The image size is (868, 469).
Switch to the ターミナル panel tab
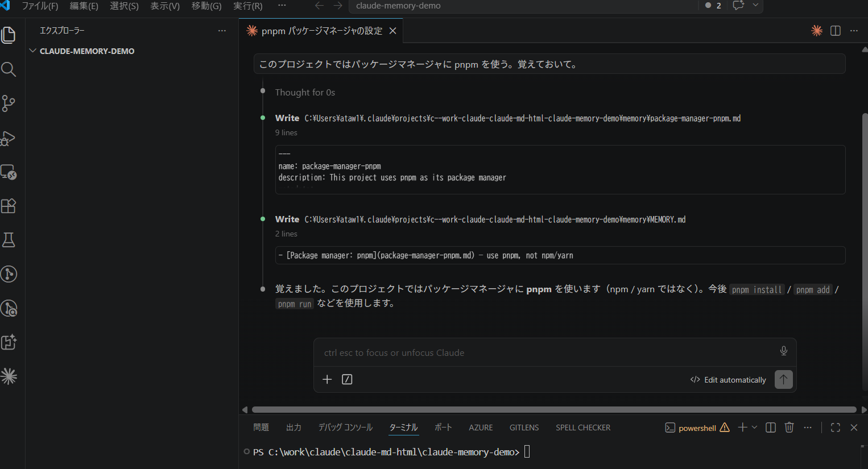403,428
